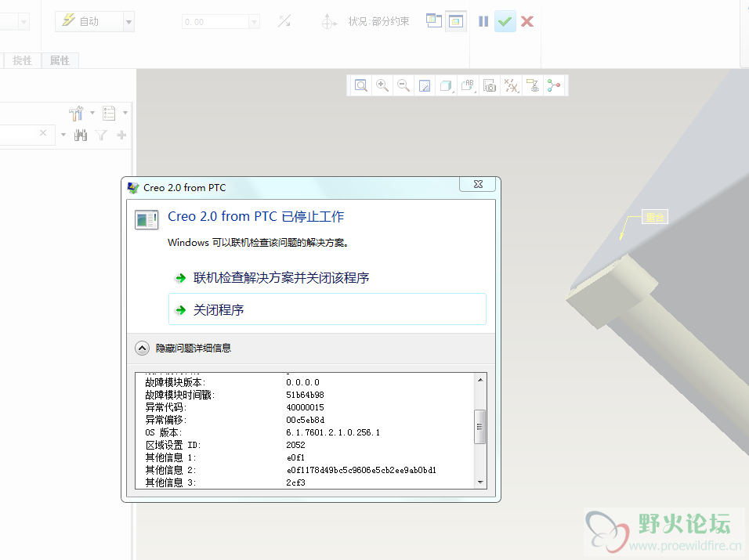Click the 3D dragger icon

click(x=328, y=21)
